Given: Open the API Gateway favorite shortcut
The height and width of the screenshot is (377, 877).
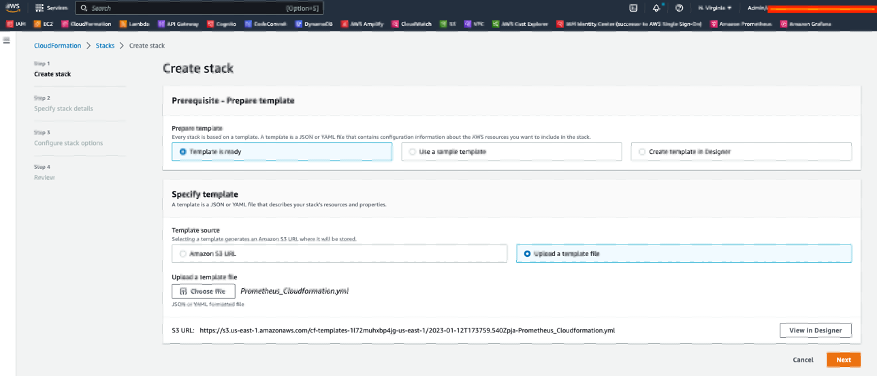Looking at the screenshot, I should [x=178, y=24].
